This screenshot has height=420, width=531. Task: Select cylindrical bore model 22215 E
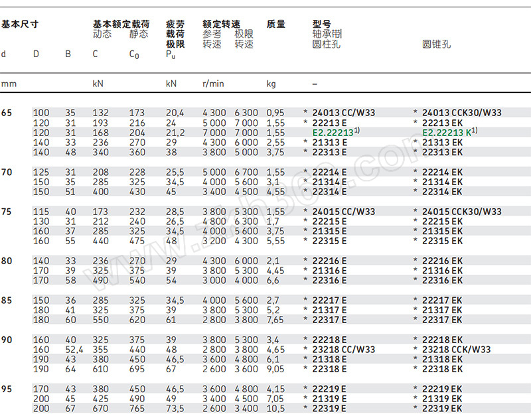(x=329, y=222)
